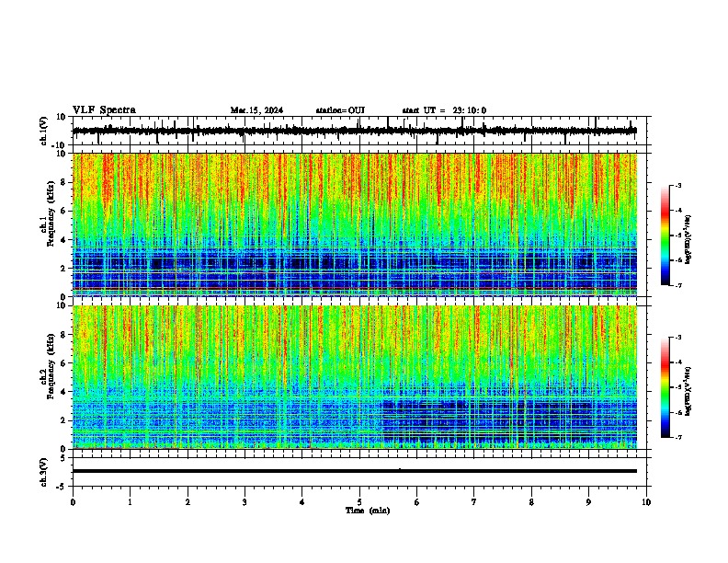The width and height of the screenshot is (728, 563).
Task: Click the ch.1(V) waveform axis label
Action: 44,131
